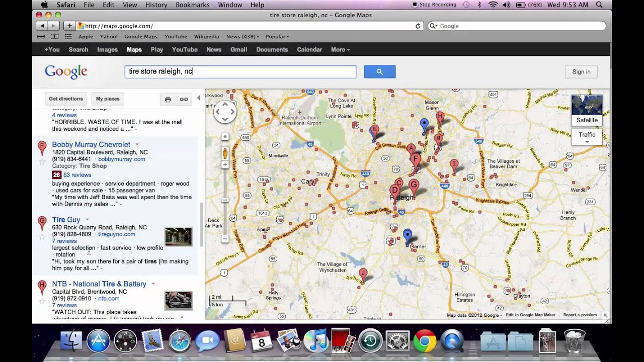The height and width of the screenshot is (362, 644).
Task: Click the Tire Guy photo thumbnail
Action: pyautogui.click(x=178, y=236)
